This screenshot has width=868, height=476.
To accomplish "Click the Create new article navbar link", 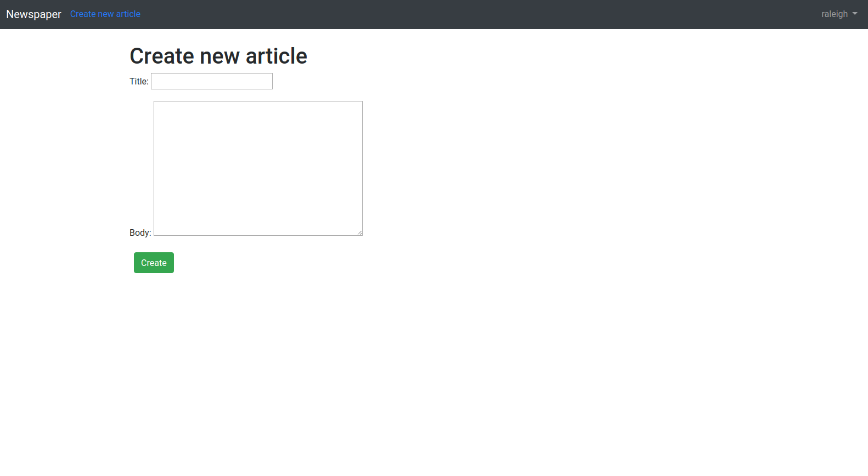I will click(105, 14).
